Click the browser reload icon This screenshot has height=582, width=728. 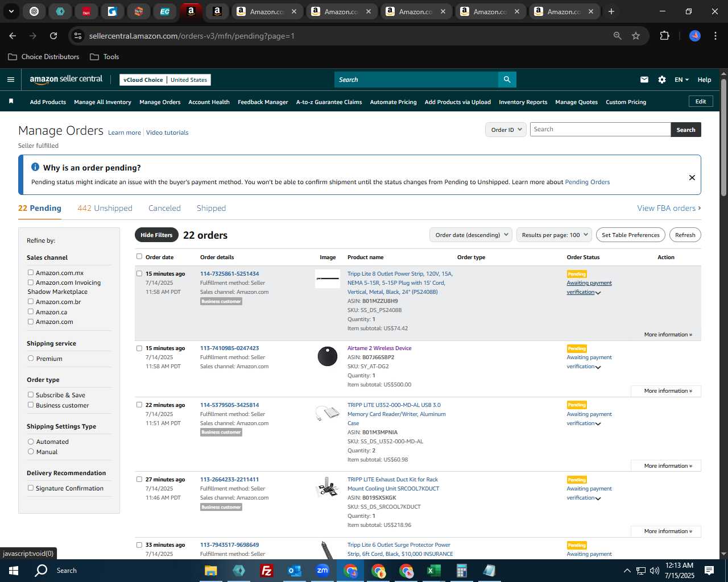[x=53, y=36]
